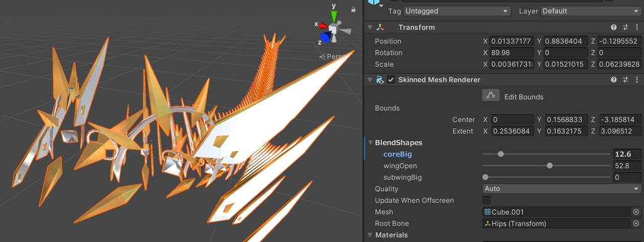Click the wingOpen value field showing 52.8

click(x=628, y=166)
